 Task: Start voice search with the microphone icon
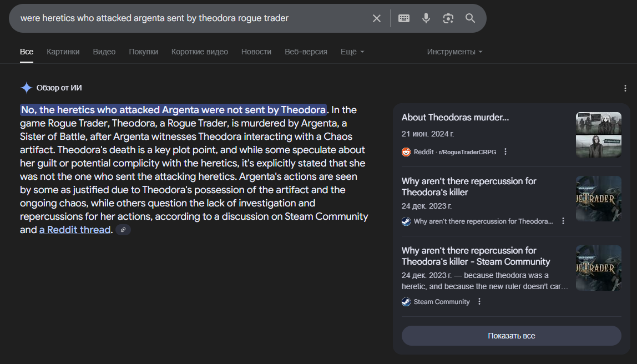426,18
